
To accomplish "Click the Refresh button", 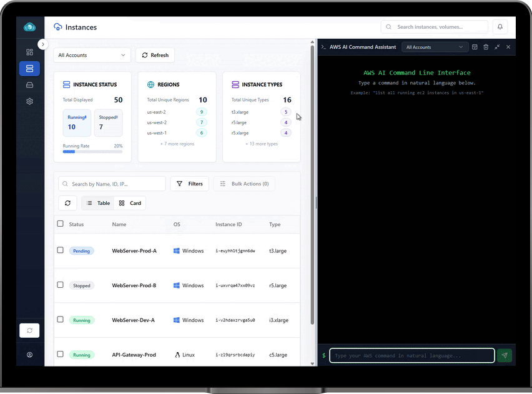I will click(x=155, y=55).
